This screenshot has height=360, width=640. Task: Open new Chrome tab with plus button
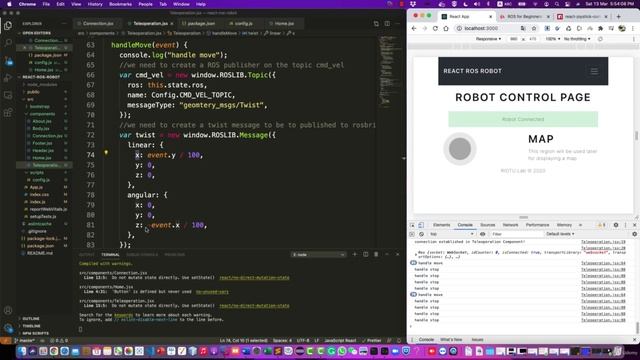(618, 17)
